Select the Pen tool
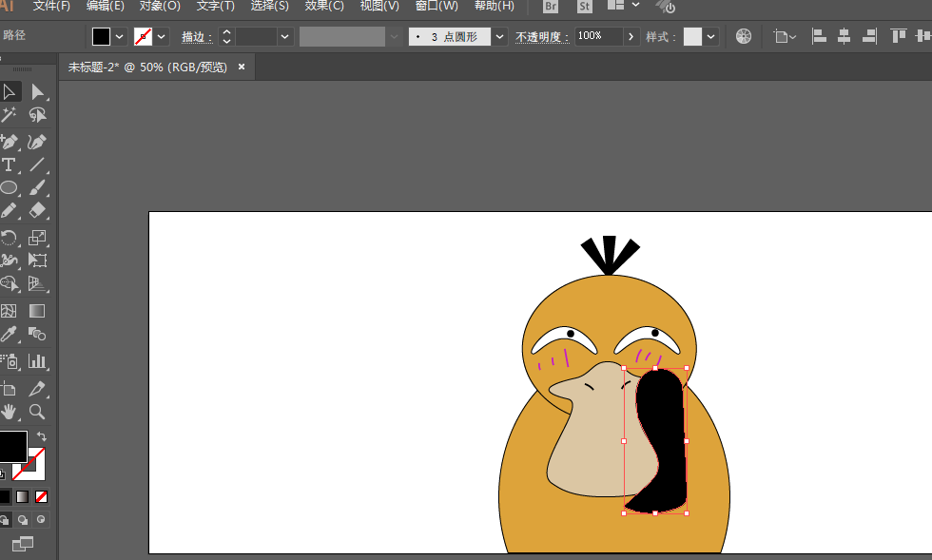 click(10, 142)
